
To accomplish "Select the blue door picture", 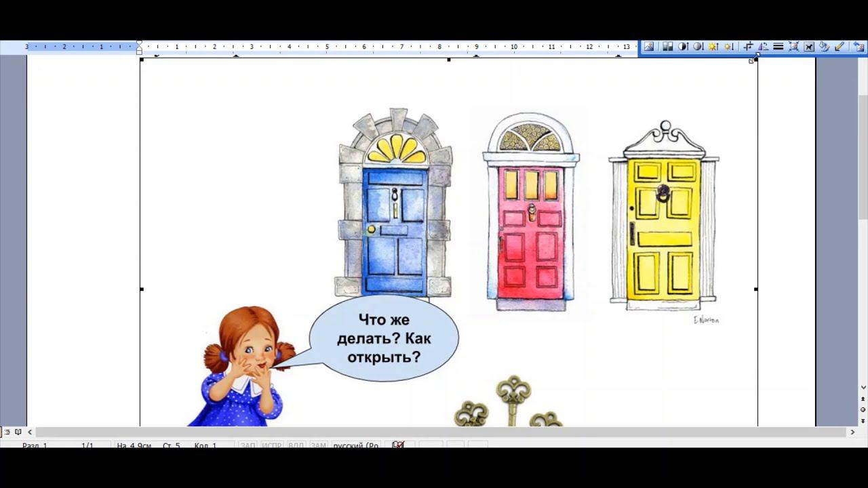I will [x=394, y=202].
